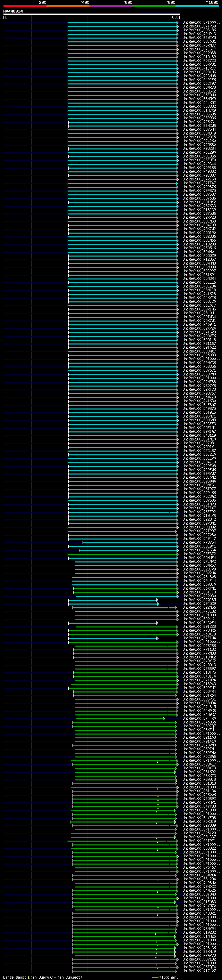
Task: Click the =100char. scale legend
Action: coord(165,977)
